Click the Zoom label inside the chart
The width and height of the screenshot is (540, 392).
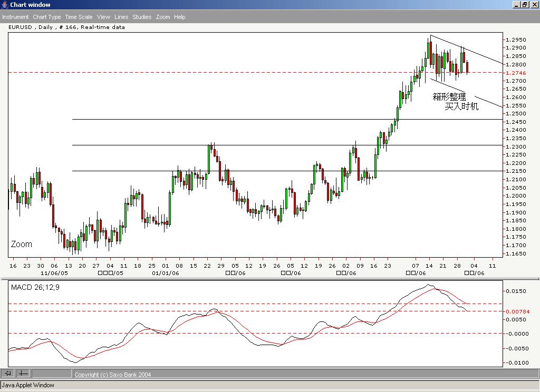22,244
